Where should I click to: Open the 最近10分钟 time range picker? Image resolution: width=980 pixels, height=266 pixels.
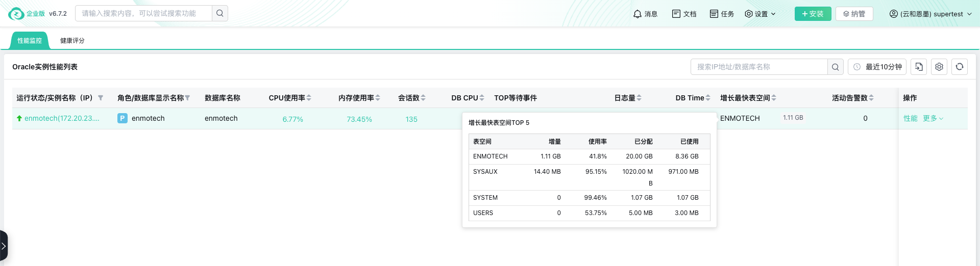click(x=877, y=67)
